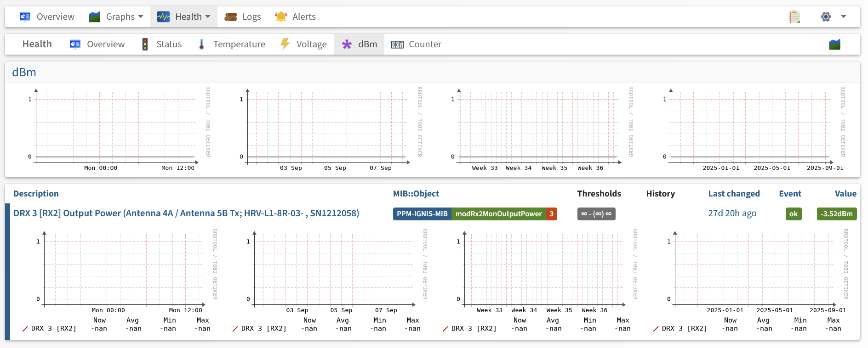Click the PPM-IGNIS-MIB label badge
Screen dimensions: 868x348
click(x=422, y=214)
